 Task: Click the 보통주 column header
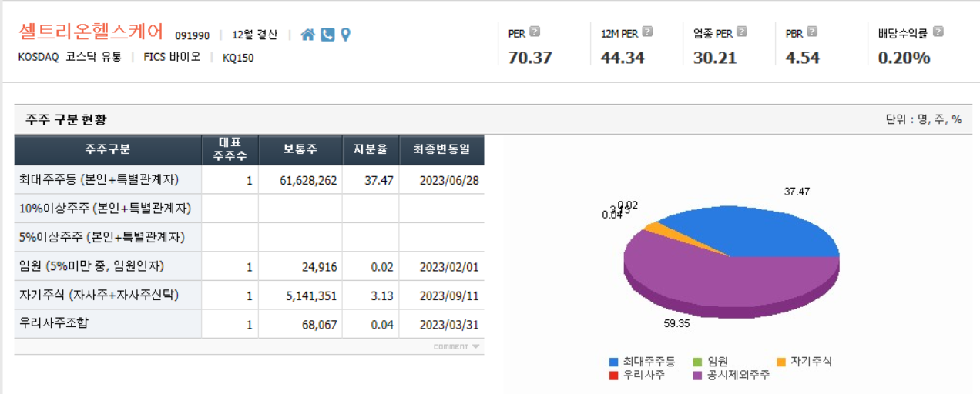point(300,150)
